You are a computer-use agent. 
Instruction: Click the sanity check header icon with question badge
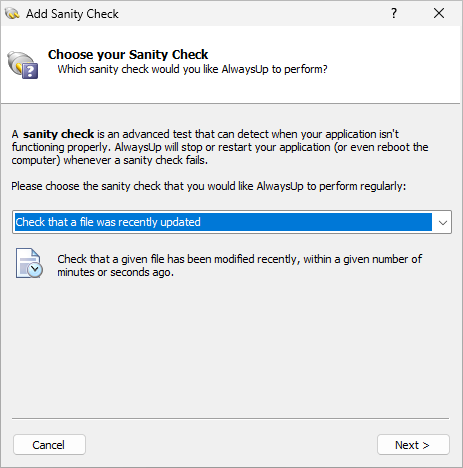23,65
